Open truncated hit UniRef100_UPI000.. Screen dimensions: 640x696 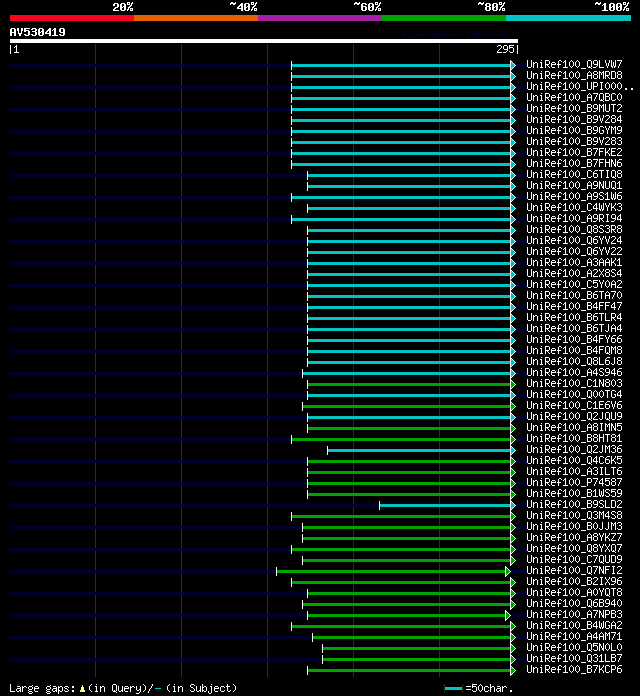[x=580, y=87]
